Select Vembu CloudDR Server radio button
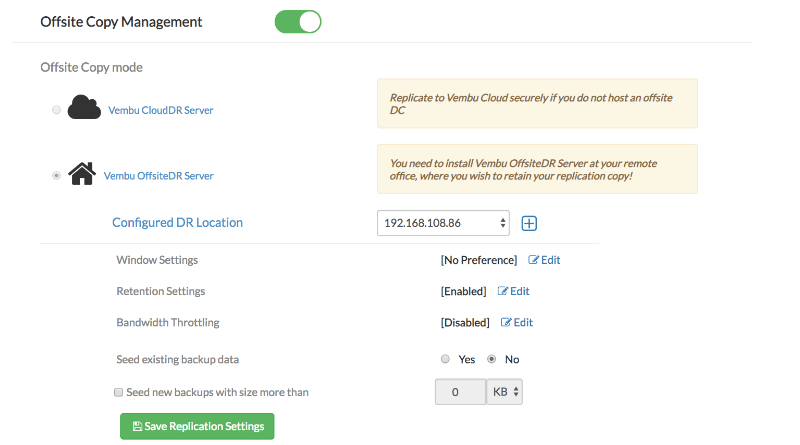 57,110
